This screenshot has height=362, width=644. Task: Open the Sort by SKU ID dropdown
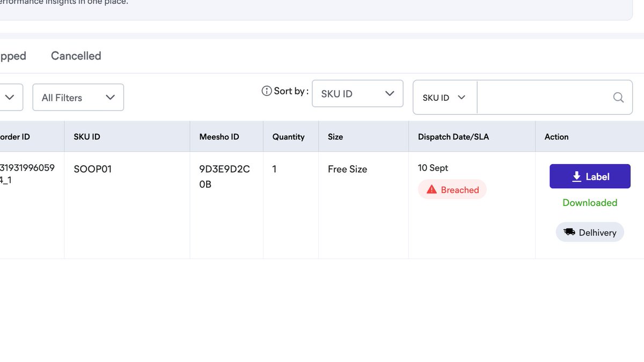(x=357, y=94)
